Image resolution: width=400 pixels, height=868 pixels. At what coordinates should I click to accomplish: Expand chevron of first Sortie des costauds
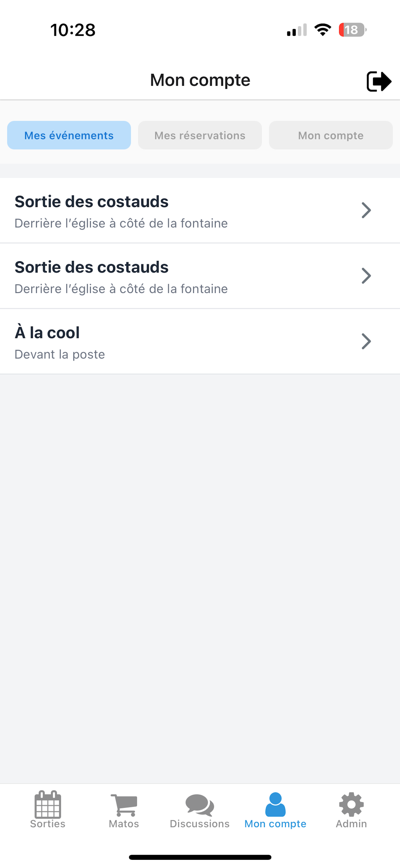click(366, 210)
